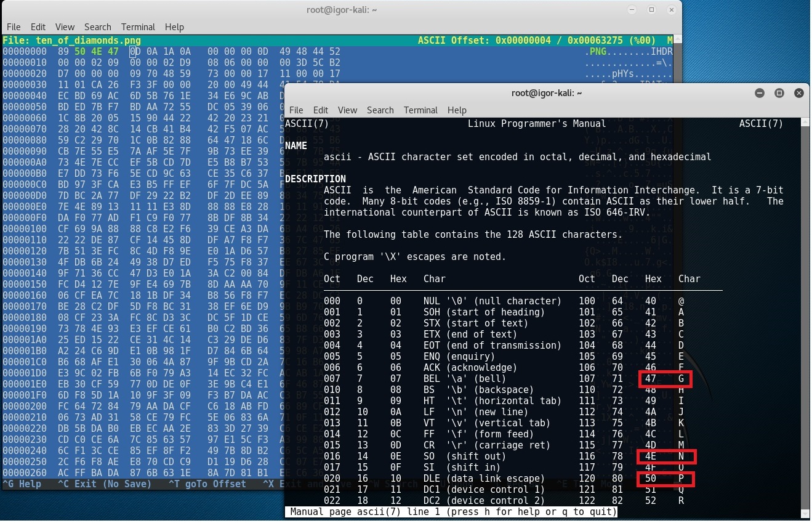The width and height of the screenshot is (812, 523).
Task: Open Search menu in man page window
Action: [380, 110]
